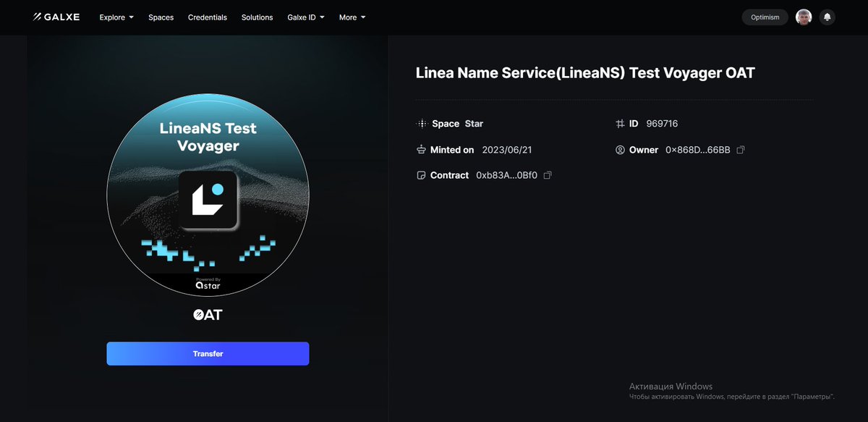Open the notifications bell icon
Viewport: 868px width, 422px height.
click(827, 17)
